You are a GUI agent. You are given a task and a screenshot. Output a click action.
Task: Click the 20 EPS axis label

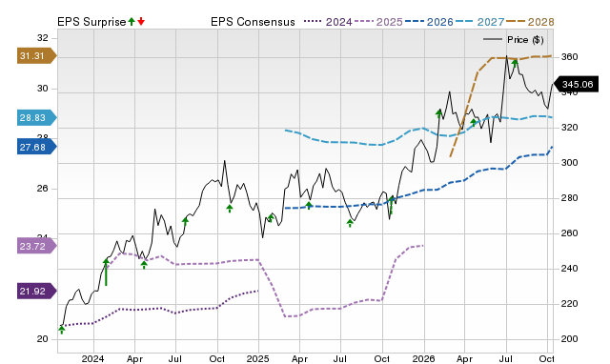pos(43,339)
